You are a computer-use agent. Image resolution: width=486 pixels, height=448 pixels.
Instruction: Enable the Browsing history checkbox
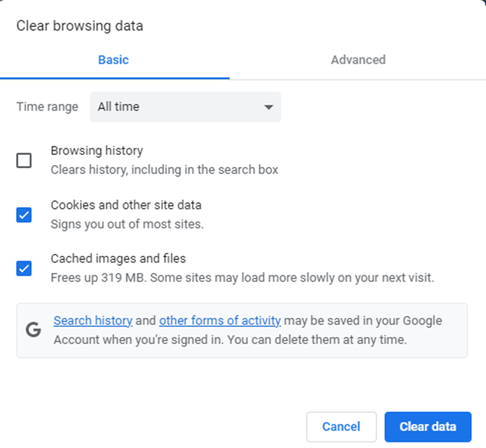coord(24,161)
